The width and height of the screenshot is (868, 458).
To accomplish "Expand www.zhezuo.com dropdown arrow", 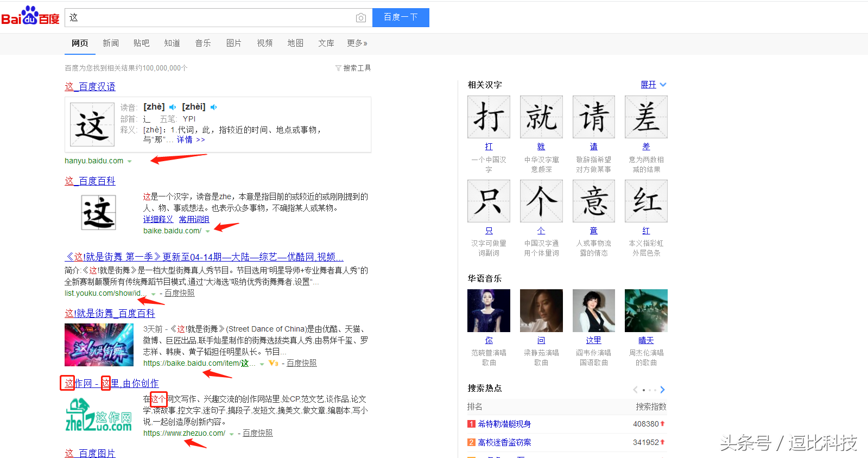I will tap(232, 434).
